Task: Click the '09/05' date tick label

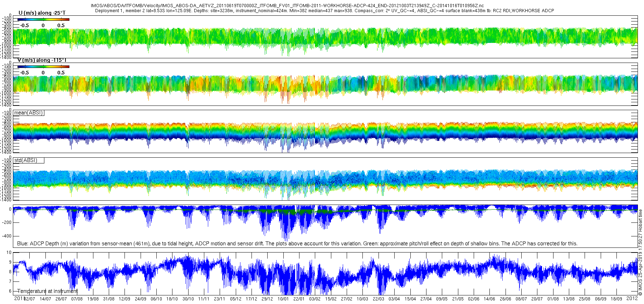Action: [x=441, y=299]
